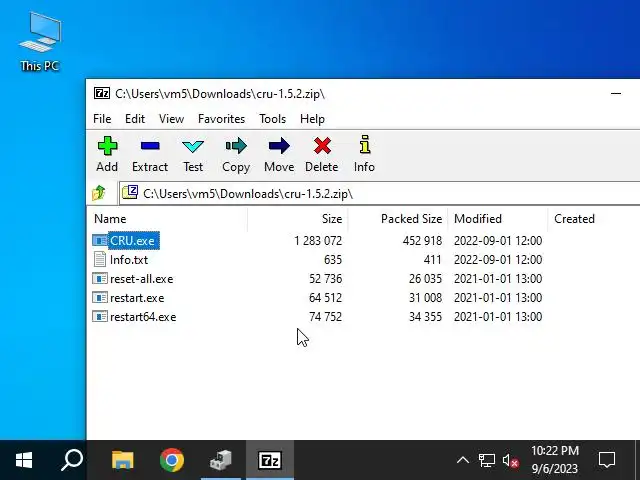Screen dimensions: 640x480
Task: Open the Windows Start menu
Action: tap(24, 460)
